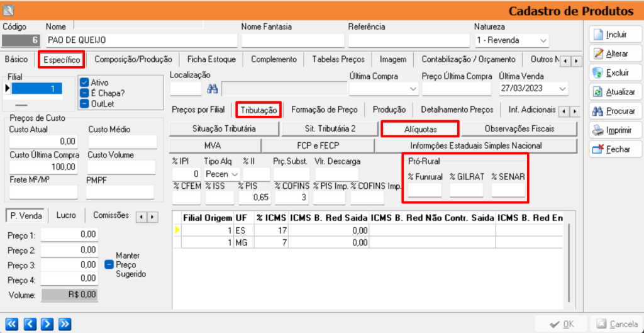Image resolution: width=644 pixels, height=333 pixels.
Task: Expand the Última Venda date picker
Action: 562,89
